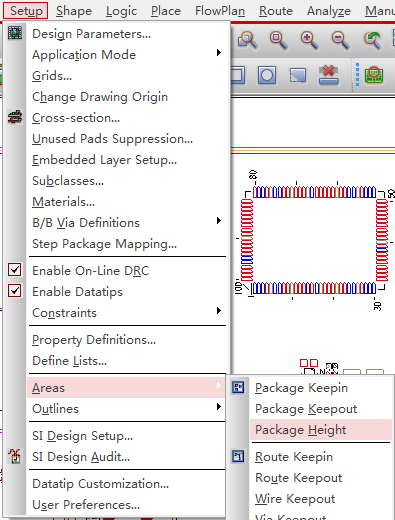Uncheck Enable On-Line DRC
The width and height of the screenshot is (395, 520).
point(15,270)
